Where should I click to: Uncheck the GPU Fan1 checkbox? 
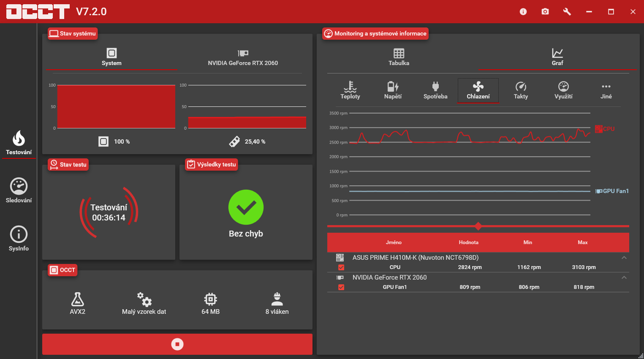[341, 287]
